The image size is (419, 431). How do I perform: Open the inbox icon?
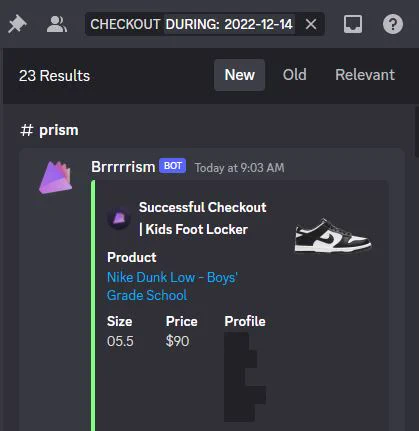click(x=353, y=24)
